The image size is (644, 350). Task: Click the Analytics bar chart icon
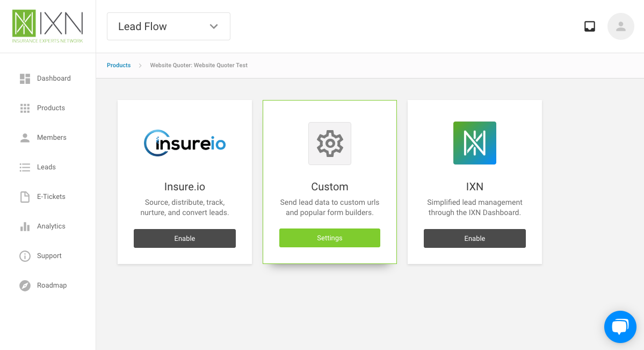click(25, 227)
